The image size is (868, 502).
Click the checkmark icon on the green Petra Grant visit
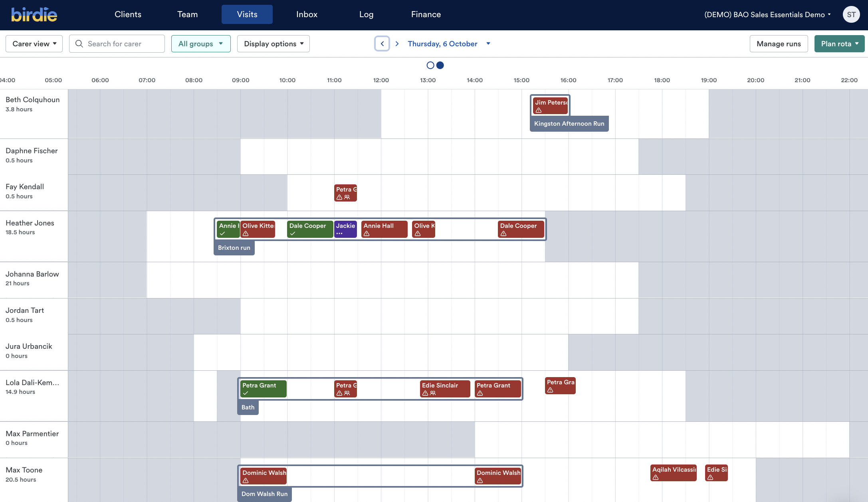click(245, 393)
